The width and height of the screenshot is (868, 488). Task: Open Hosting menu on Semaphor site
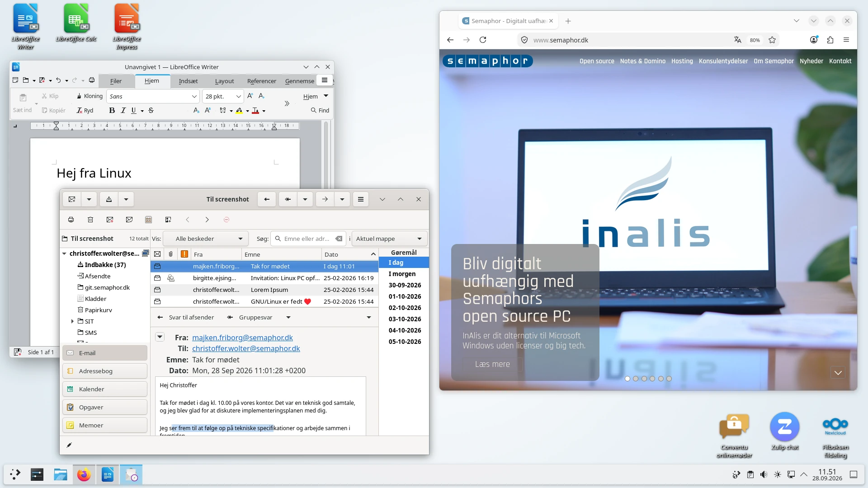click(682, 61)
